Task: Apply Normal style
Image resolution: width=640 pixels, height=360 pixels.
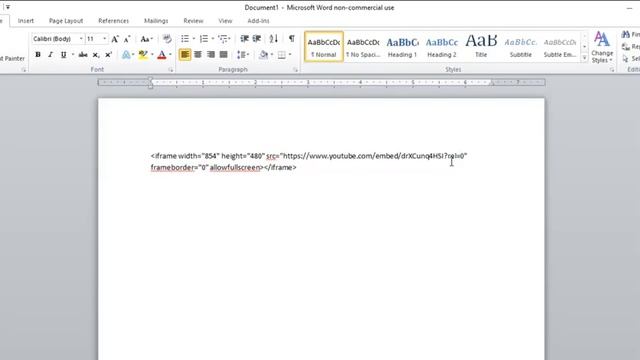Action: point(324,47)
